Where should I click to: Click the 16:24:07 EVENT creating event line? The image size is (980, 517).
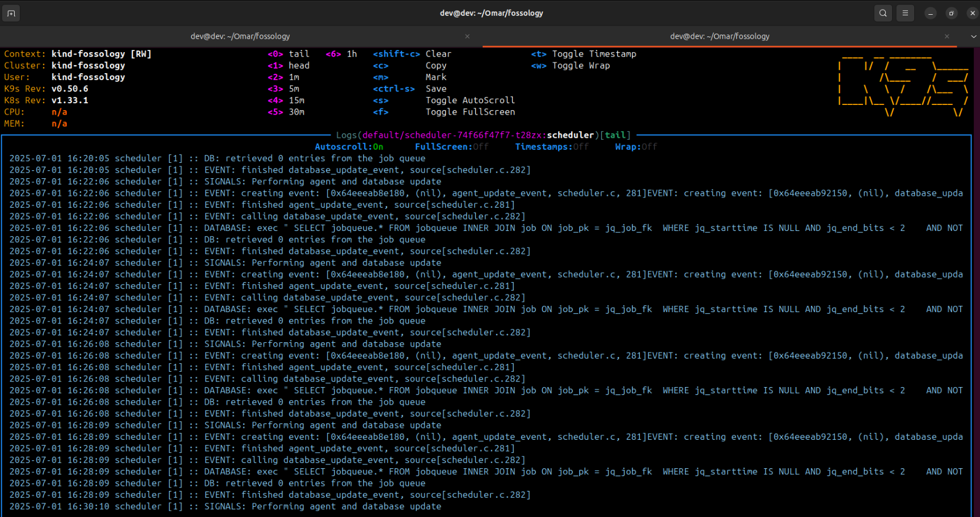[x=486, y=275]
